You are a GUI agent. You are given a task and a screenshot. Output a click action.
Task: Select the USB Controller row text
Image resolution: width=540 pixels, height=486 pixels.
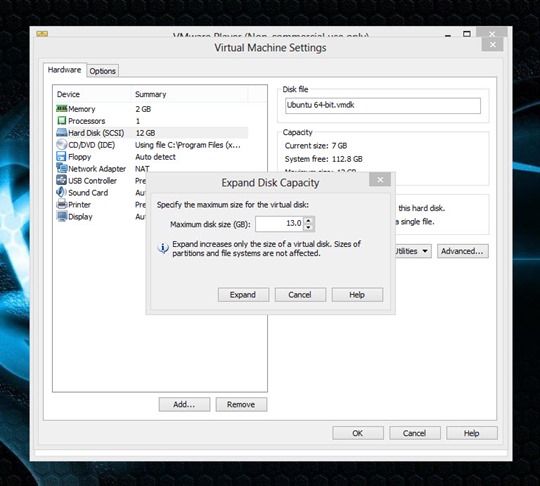[x=92, y=181]
